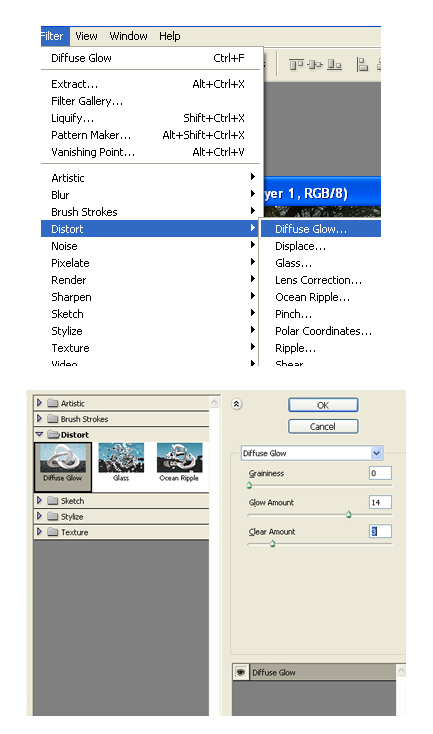Select the Pattern Maker... menu entry

tap(152, 135)
